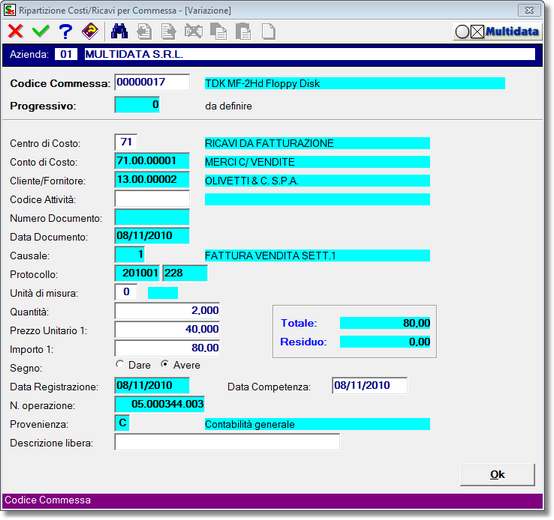Click the text Contabilità generale
This screenshot has width=554, height=520.
click(x=250, y=424)
